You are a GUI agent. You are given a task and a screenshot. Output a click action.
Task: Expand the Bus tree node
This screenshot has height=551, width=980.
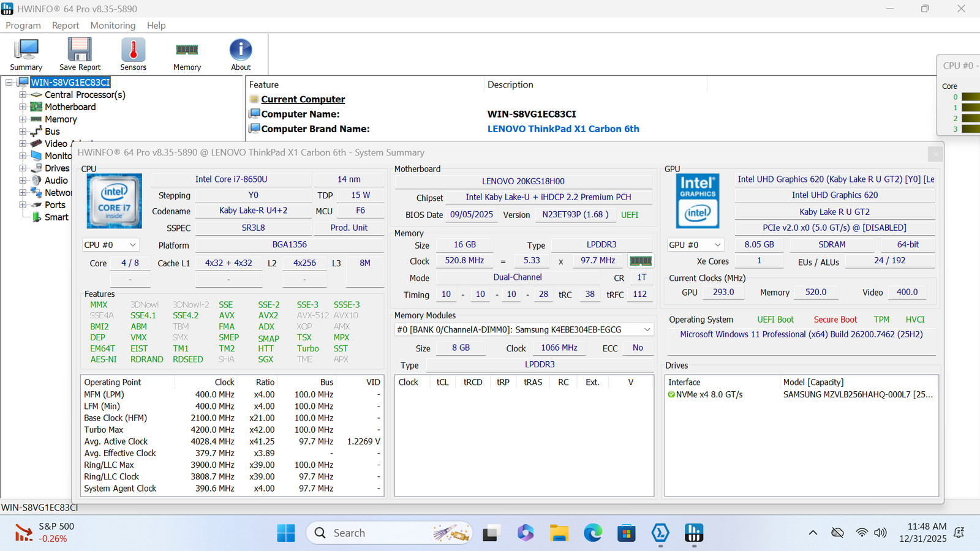(23, 132)
